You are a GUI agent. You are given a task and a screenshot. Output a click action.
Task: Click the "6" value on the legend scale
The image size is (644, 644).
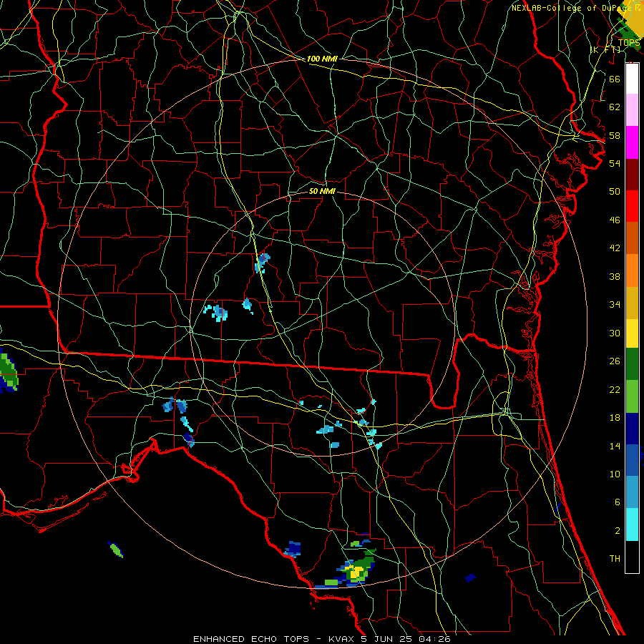pos(617,502)
